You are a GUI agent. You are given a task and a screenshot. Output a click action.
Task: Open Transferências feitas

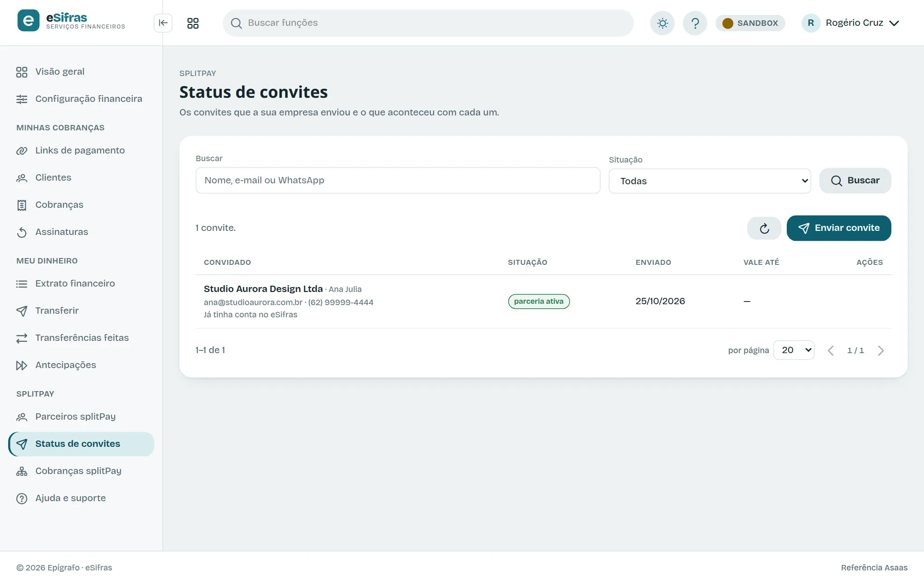[81, 338]
